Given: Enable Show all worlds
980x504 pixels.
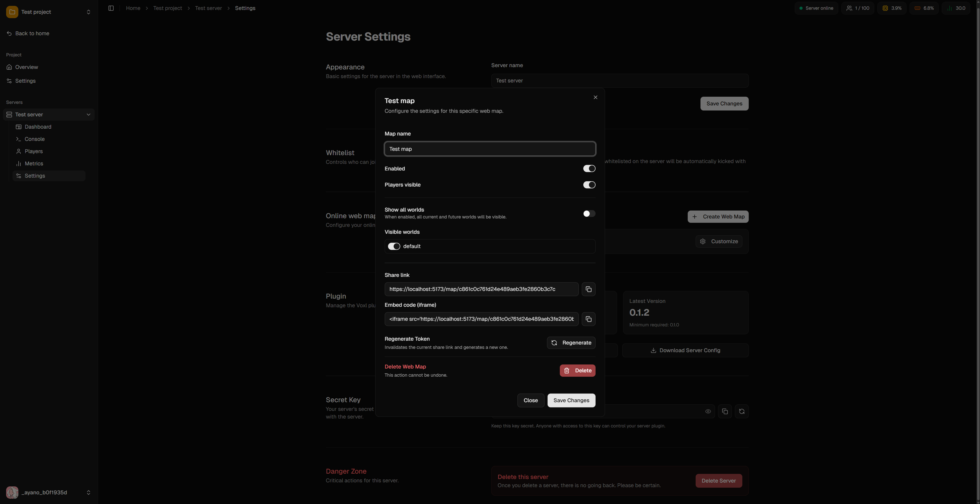Looking at the screenshot, I should 589,213.
